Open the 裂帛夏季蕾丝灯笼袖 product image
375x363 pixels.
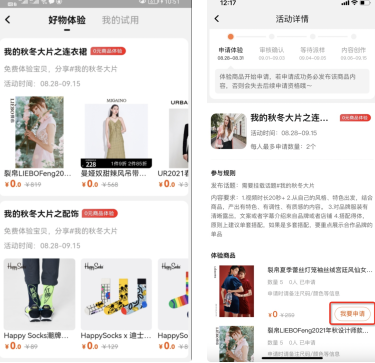click(236, 291)
